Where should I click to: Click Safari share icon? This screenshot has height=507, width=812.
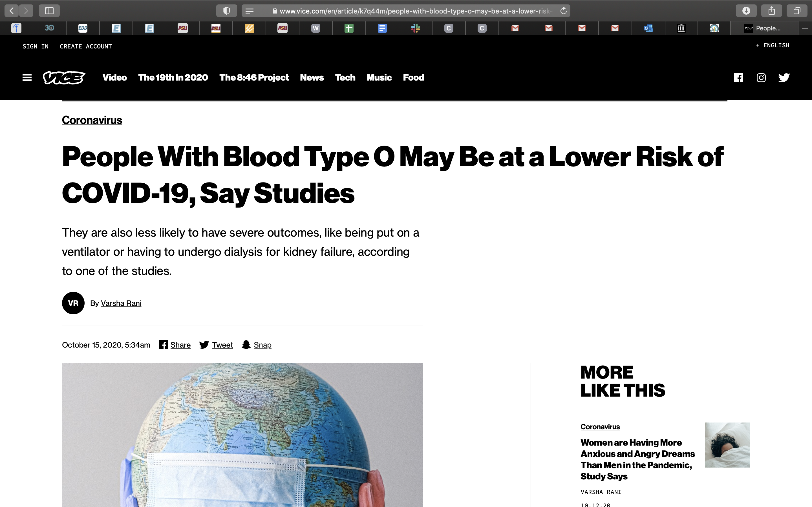tap(771, 11)
